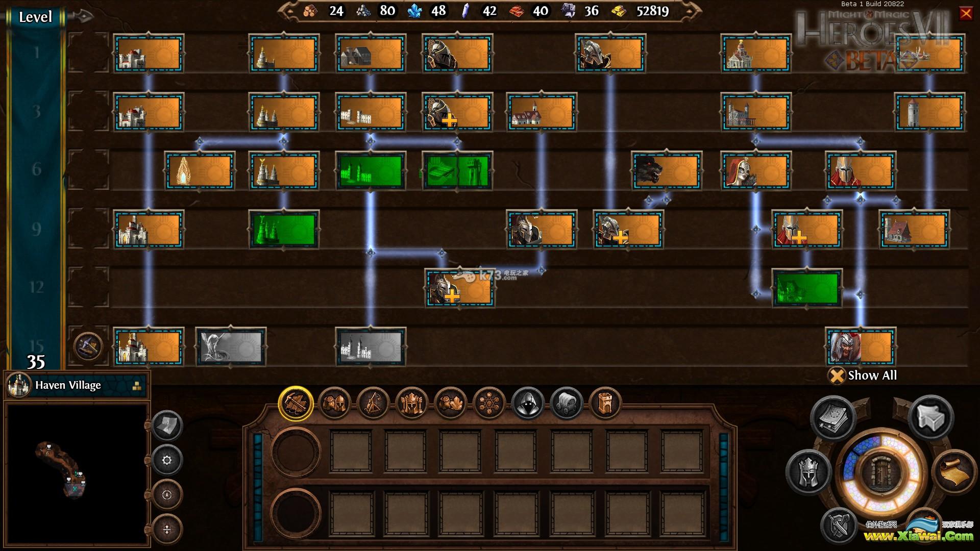Select the level 15 gray angel statue tile
980x551 pixels.
pyautogui.click(x=231, y=347)
